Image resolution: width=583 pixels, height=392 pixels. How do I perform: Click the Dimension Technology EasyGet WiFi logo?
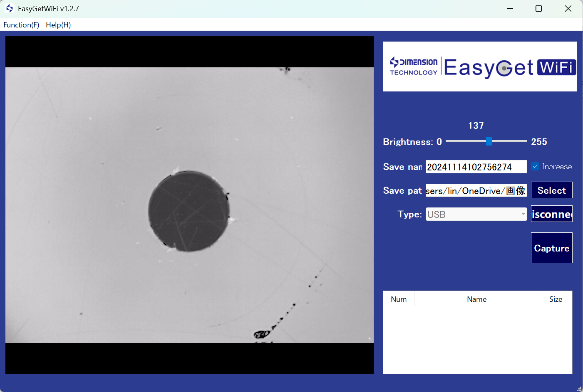point(480,67)
